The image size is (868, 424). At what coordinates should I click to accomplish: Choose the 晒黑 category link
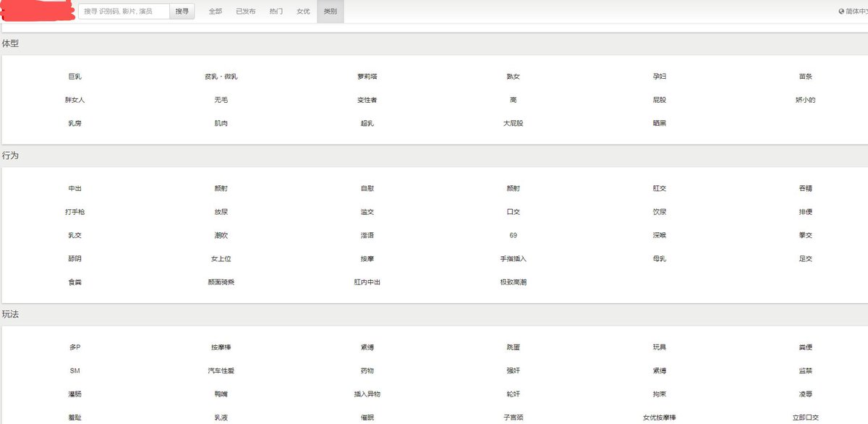tap(659, 124)
